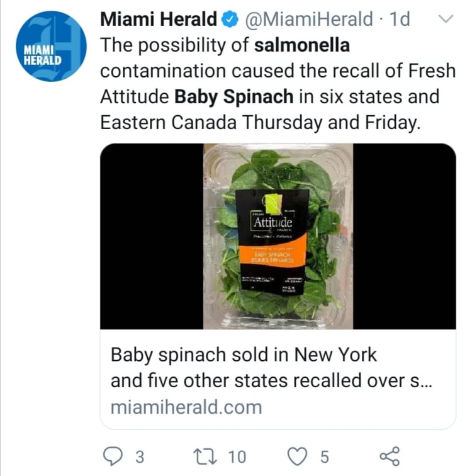Expand the tweet options chevron
Viewport: 472px width, 476px height.
(445, 20)
